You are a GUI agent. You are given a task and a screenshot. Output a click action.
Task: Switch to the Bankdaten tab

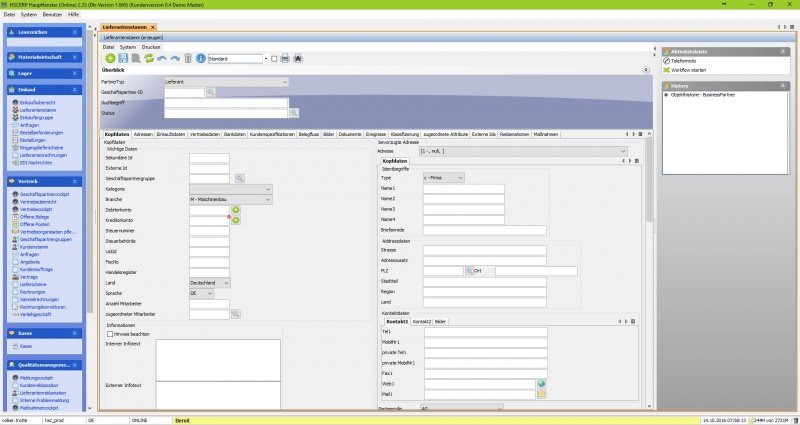[x=235, y=133]
